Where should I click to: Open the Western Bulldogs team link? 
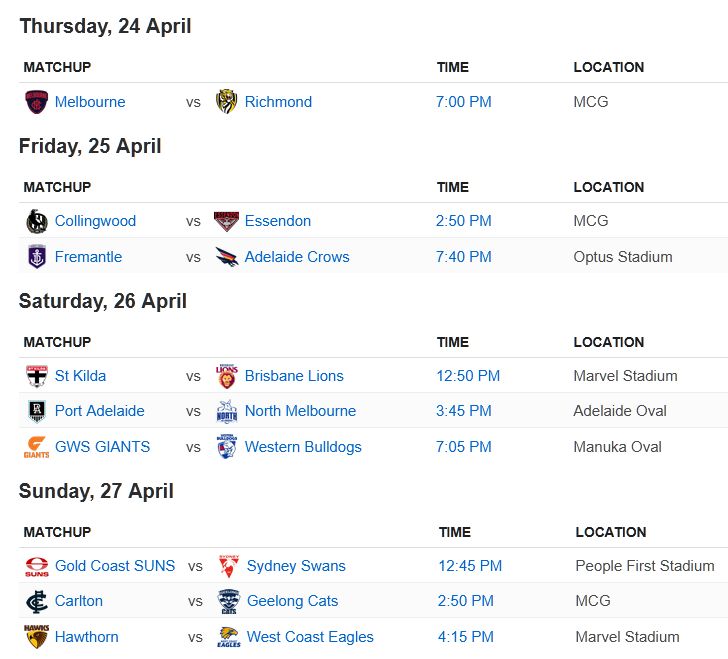(303, 447)
